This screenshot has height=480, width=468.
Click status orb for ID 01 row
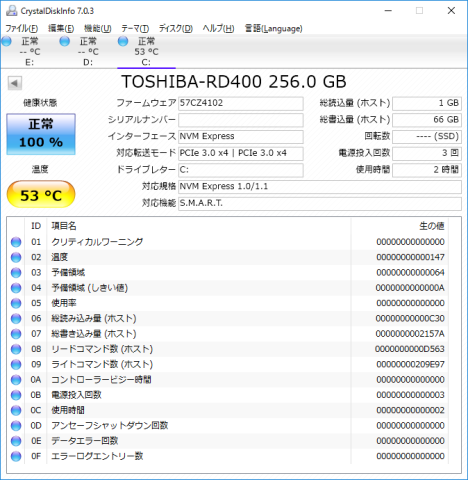(16, 242)
